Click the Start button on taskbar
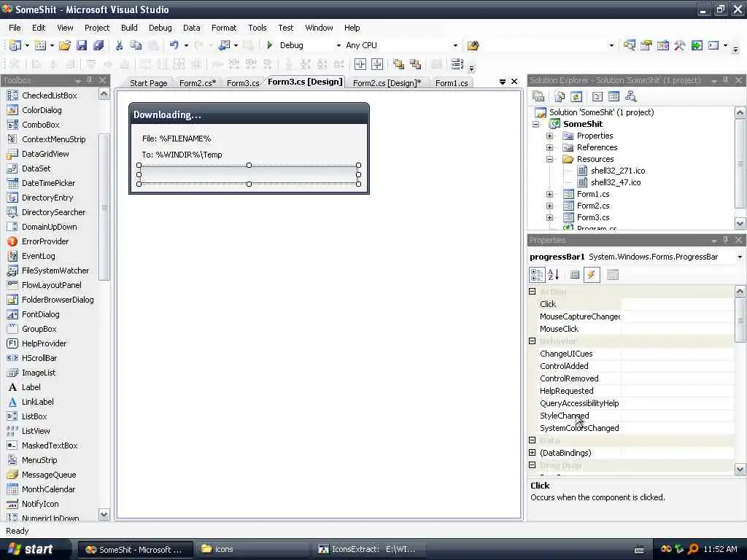This screenshot has width=747, height=560. click(31, 549)
